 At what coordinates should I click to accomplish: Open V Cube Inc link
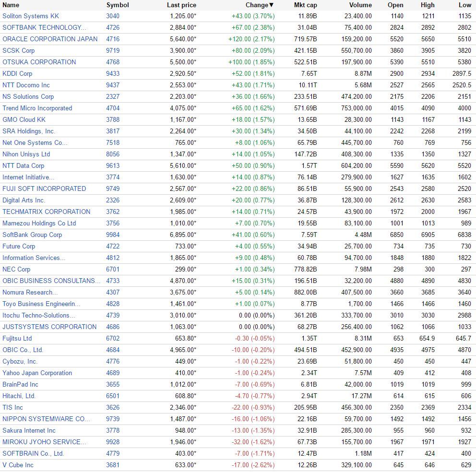pos(18,466)
